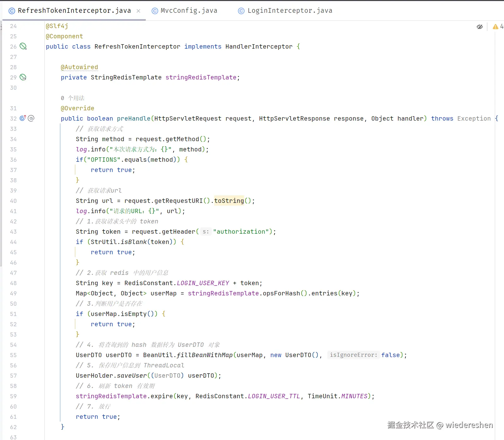This screenshot has width=504, height=440.
Task: Click the highlighted toString call
Action: point(229,201)
